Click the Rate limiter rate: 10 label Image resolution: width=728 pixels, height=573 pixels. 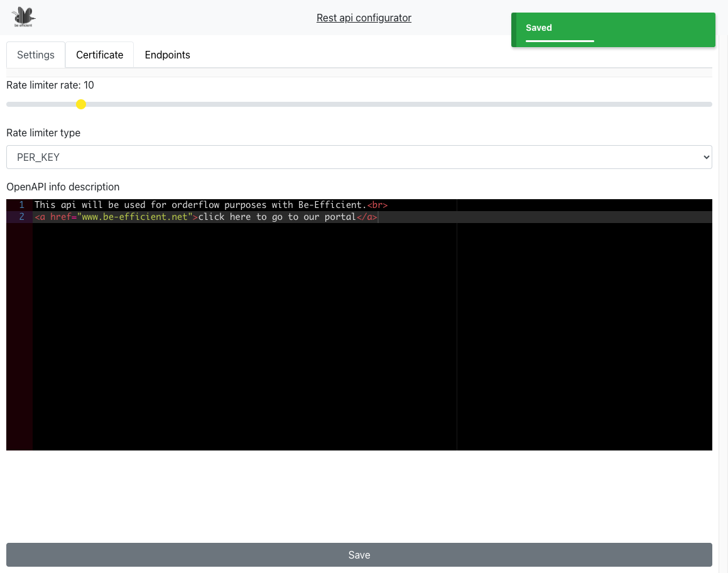[x=50, y=85]
